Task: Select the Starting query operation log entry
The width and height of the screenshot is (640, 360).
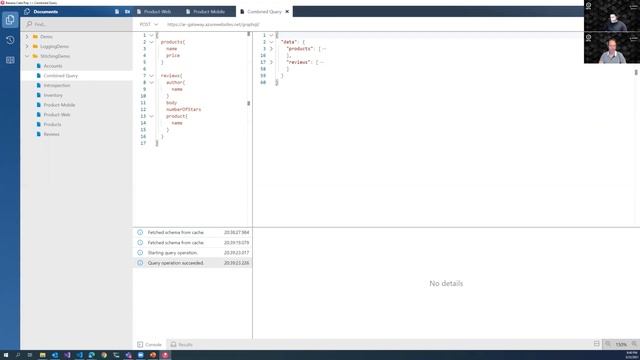Action: [x=193, y=253]
